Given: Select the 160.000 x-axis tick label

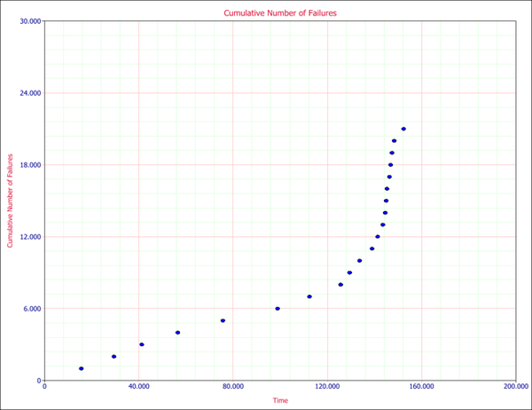Looking at the screenshot, I should click(x=422, y=387).
